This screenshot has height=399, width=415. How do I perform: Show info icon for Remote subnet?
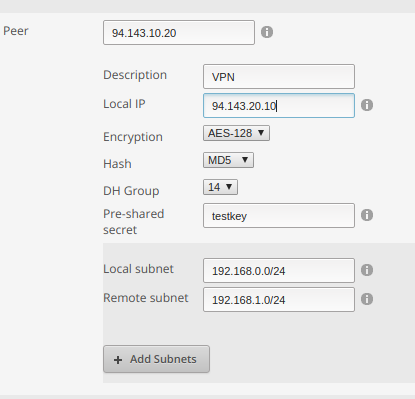[x=367, y=299]
